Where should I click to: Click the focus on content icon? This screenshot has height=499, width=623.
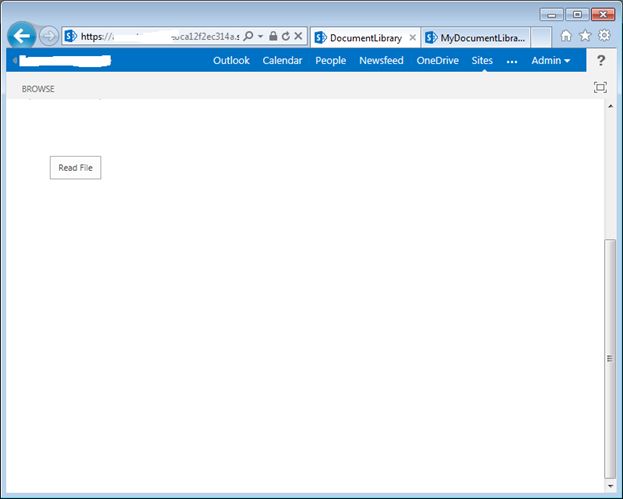[600, 87]
